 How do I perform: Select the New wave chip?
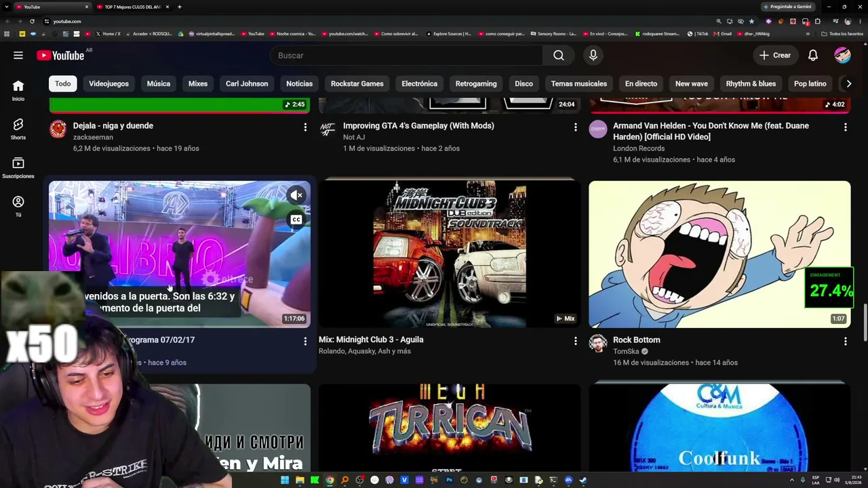(x=692, y=83)
